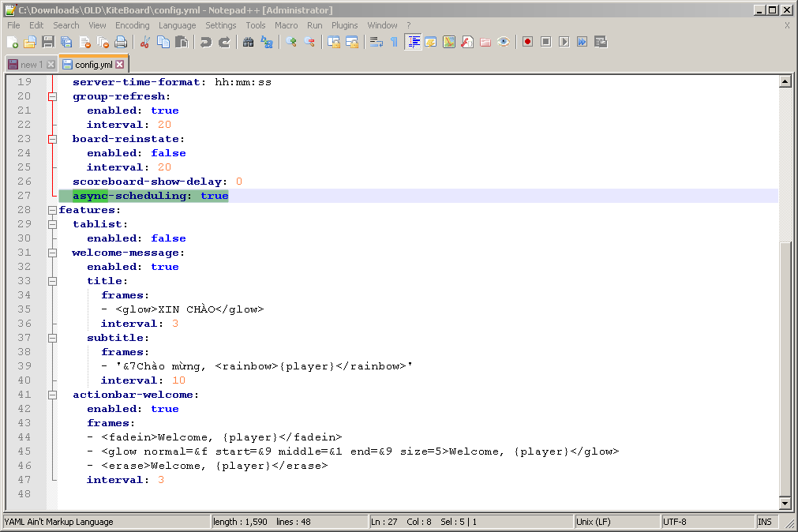Start macro recording with the red record icon
Screen dimensions: 798x532
(527, 42)
